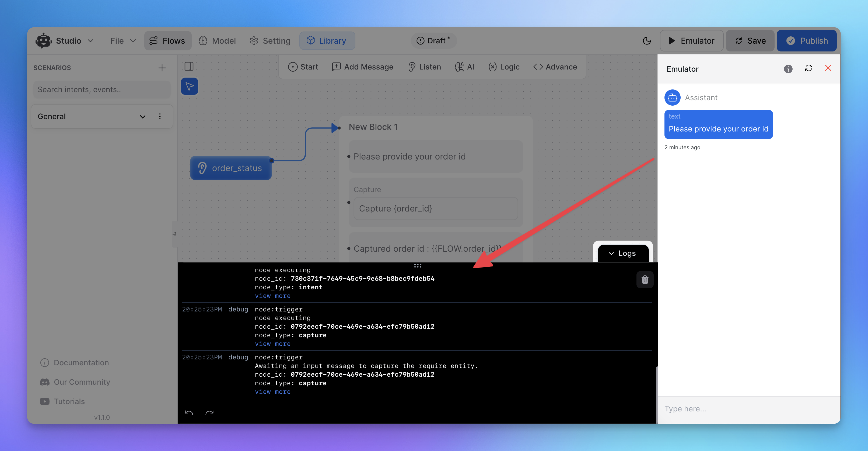Image resolution: width=868 pixels, height=451 pixels.
Task: Open the Library tab
Action: [327, 41]
